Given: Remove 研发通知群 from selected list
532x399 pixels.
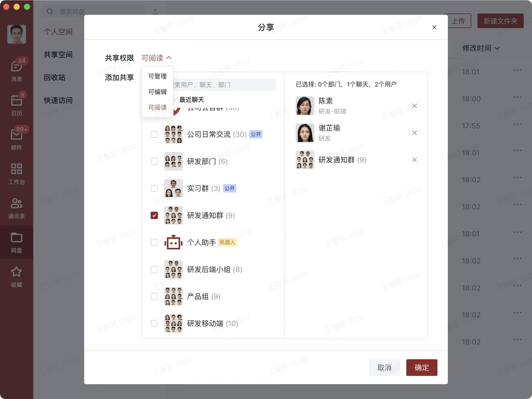Looking at the screenshot, I should coord(414,160).
